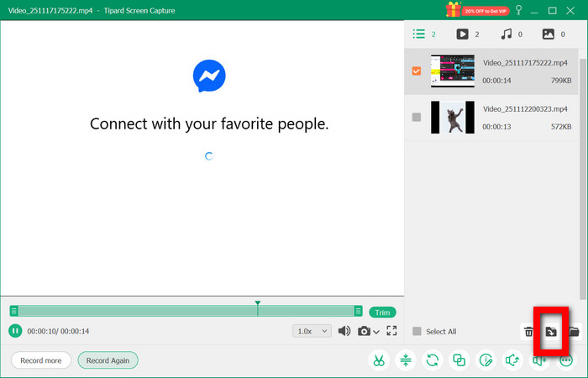The height and width of the screenshot is (378, 588).
Task: Click the 799KB file size text
Action: pos(561,81)
